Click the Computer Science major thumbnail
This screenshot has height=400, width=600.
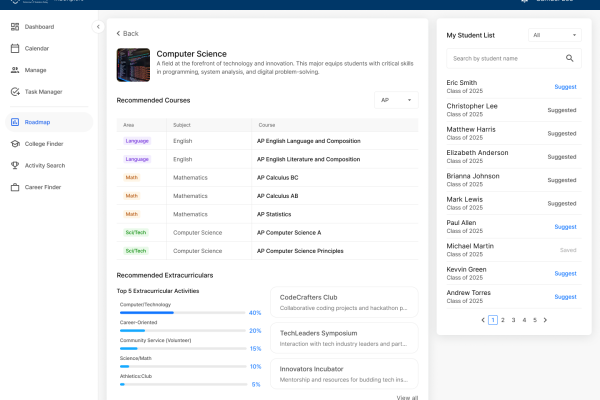point(133,65)
